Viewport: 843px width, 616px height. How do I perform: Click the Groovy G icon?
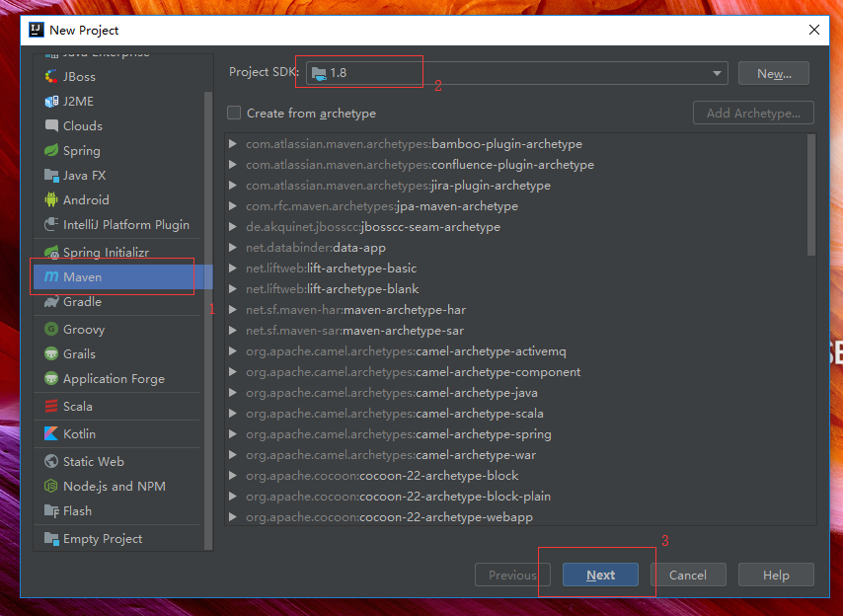(51, 329)
